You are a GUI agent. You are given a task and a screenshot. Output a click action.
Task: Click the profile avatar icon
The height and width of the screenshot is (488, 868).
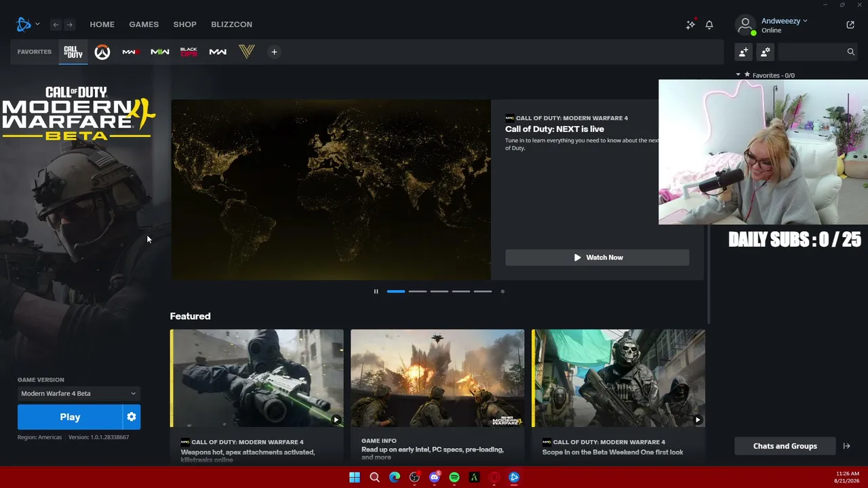(x=745, y=25)
